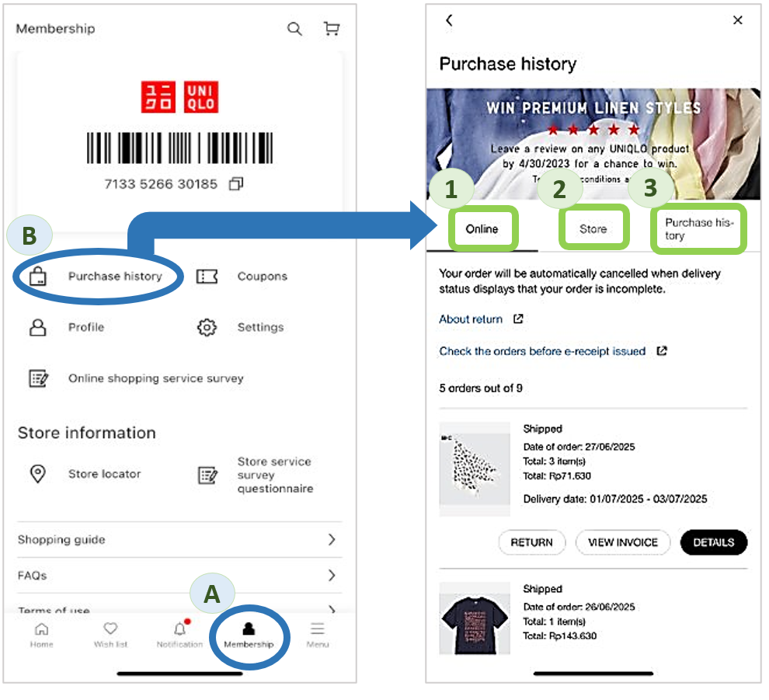Copy the membership barcode number

tap(236, 184)
